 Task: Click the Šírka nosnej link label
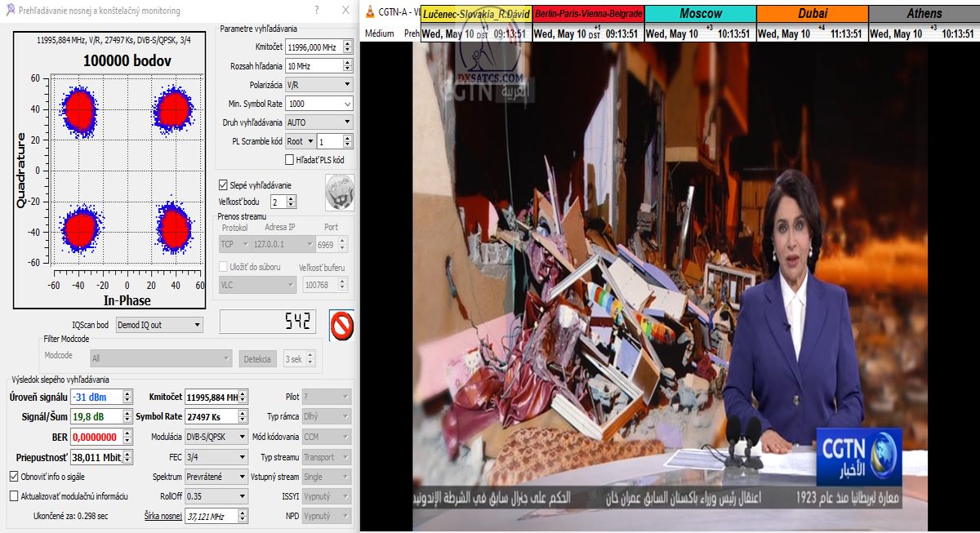coord(163,516)
